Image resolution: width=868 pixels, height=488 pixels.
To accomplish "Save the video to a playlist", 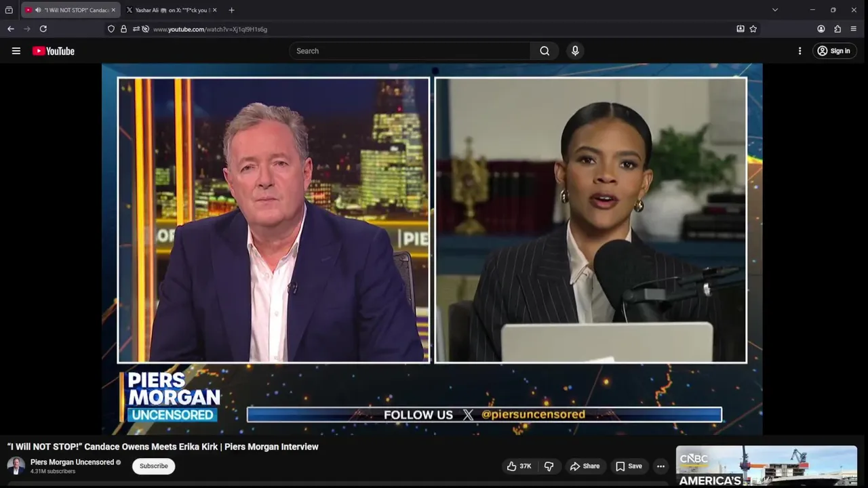I will (x=629, y=466).
